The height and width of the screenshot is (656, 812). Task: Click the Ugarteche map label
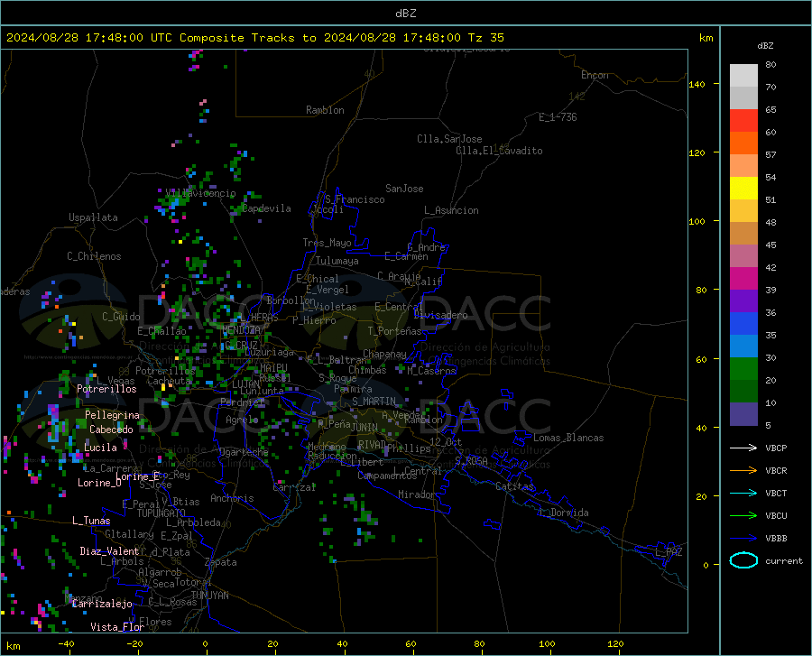click(244, 452)
